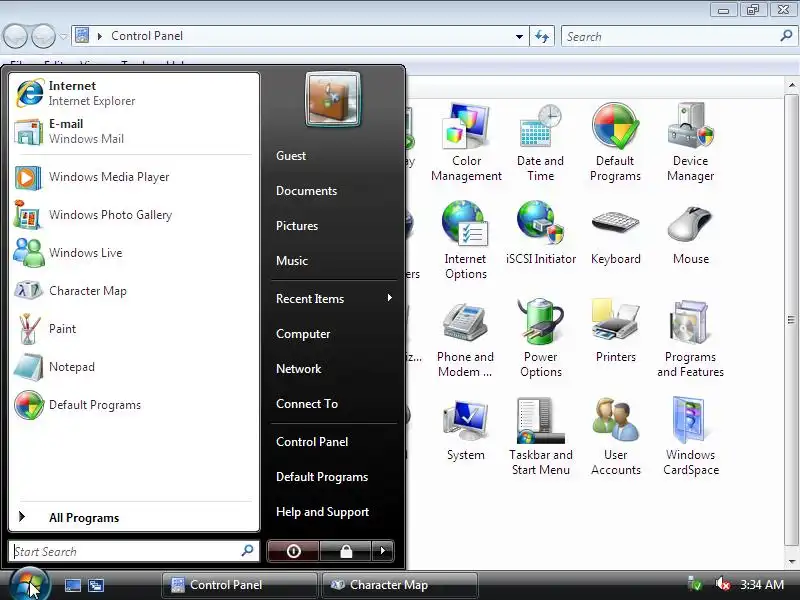The height and width of the screenshot is (600, 800).
Task: Open Pictures from Start menu
Action: [334, 226]
